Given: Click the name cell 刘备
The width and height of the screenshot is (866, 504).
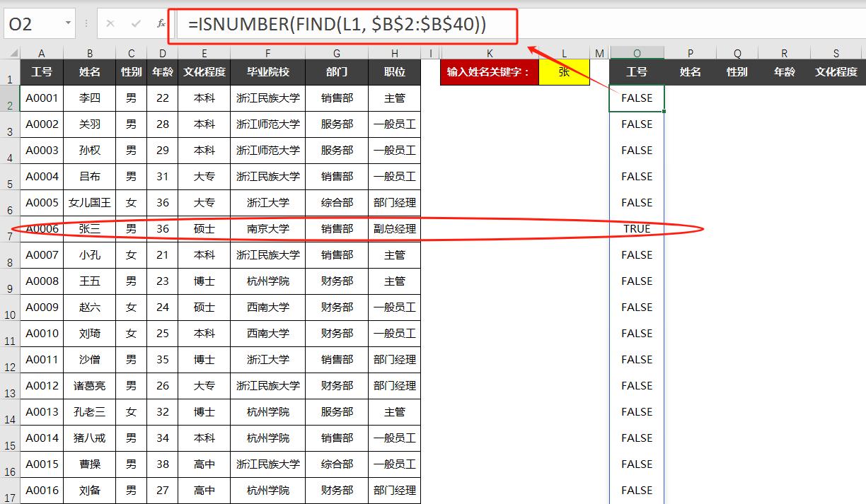Looking at the screenshot, I should click(90, 491).
